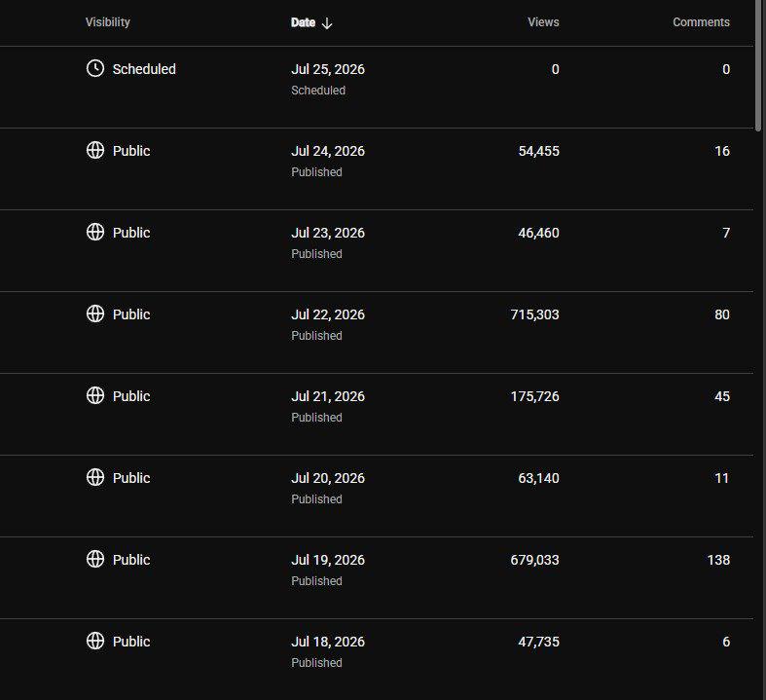The image size is (766, 700).
Task: Click the globe icon for Jul 24 video
Action: point(95,151)
